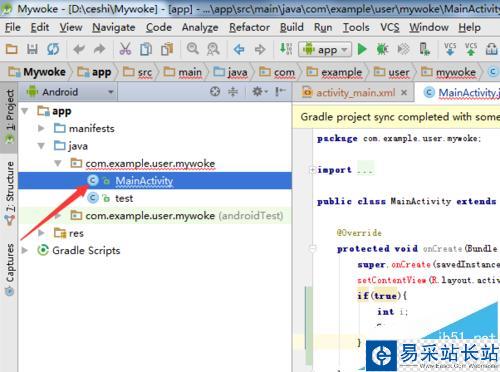Open the Edit menu
The height and width of the screenshot is (372, 500).
(40, 27)
